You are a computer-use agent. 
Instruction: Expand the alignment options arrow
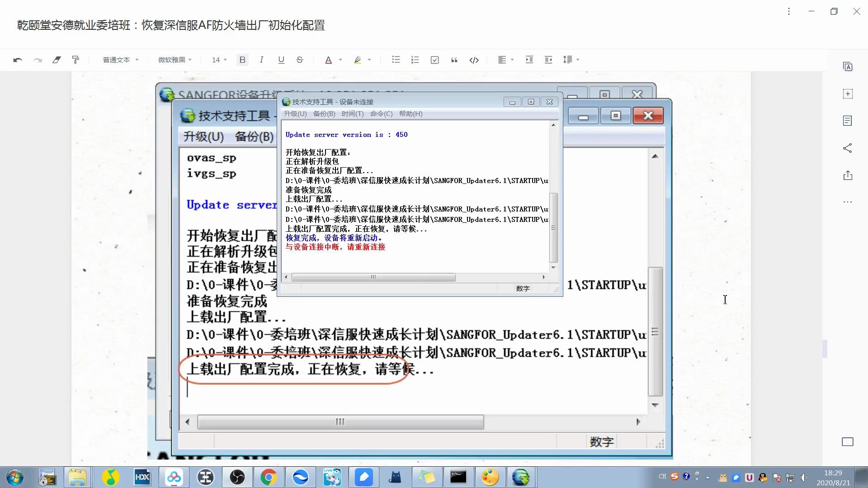(512, 60)
